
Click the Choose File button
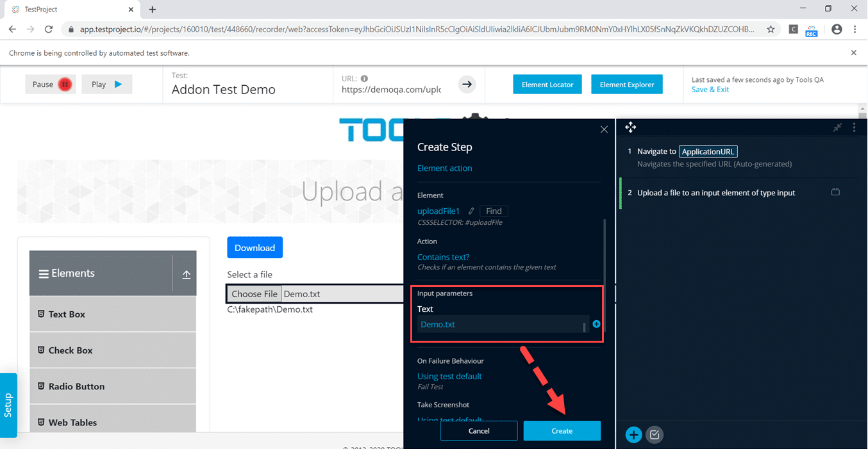coord(255,294)
